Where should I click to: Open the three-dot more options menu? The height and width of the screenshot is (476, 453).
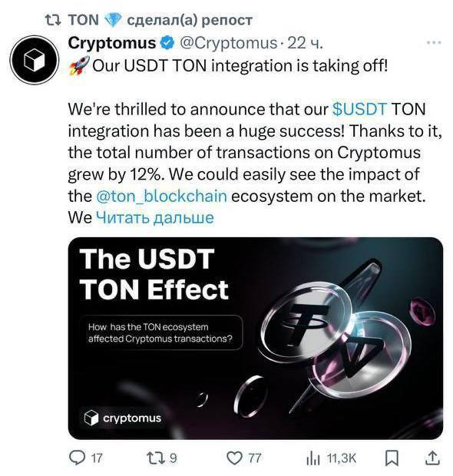[434, 43]
